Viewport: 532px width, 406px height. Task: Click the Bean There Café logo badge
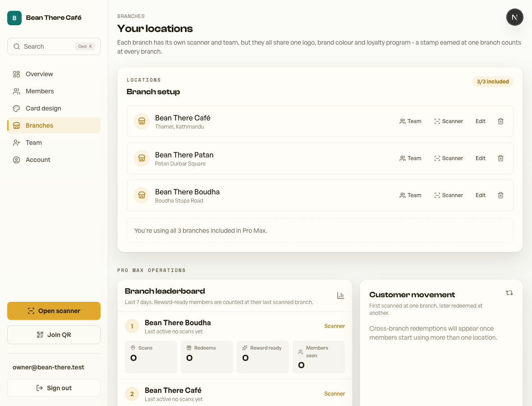(x=14, y=18)
